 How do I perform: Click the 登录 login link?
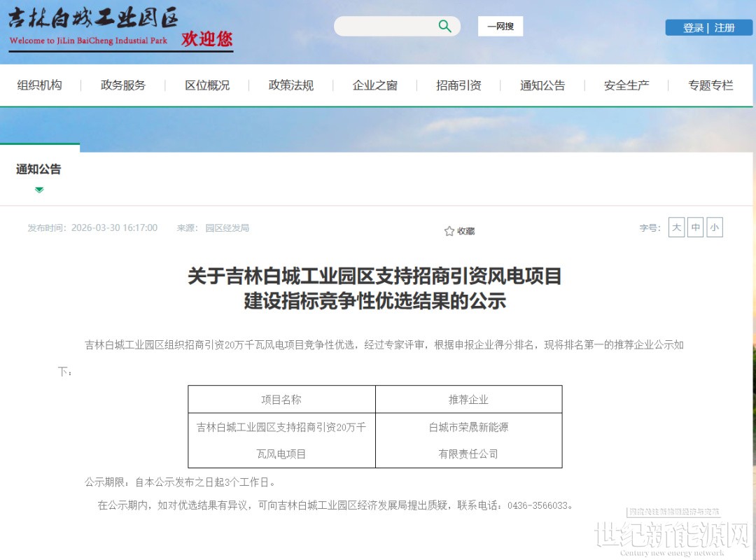[693, 28]
